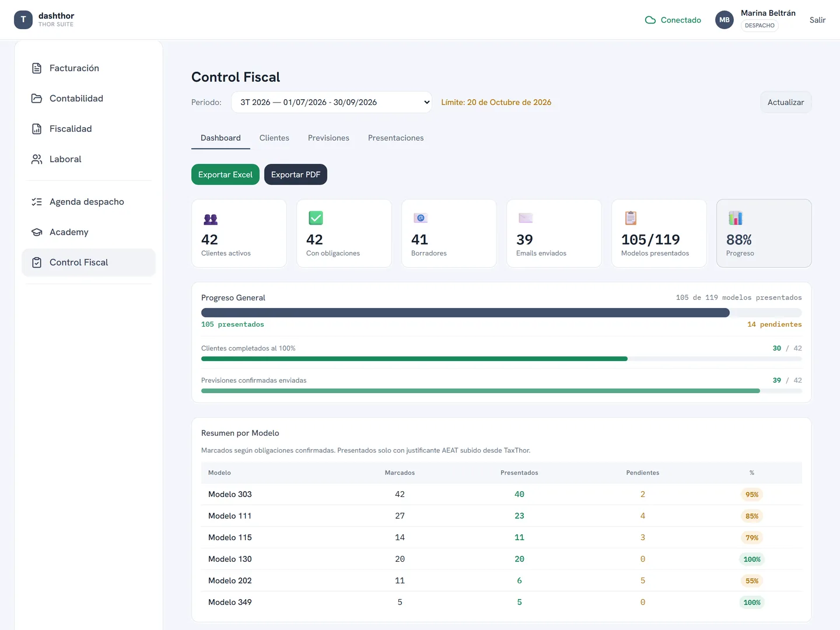
Task: Click the dashthor T logo icon
Action: 23,20
